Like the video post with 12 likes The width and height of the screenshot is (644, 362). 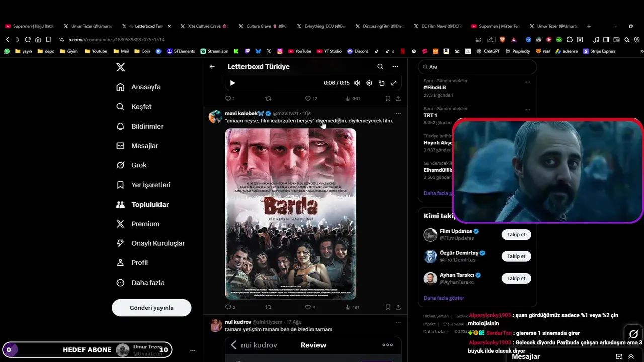(x=311, y=98)
